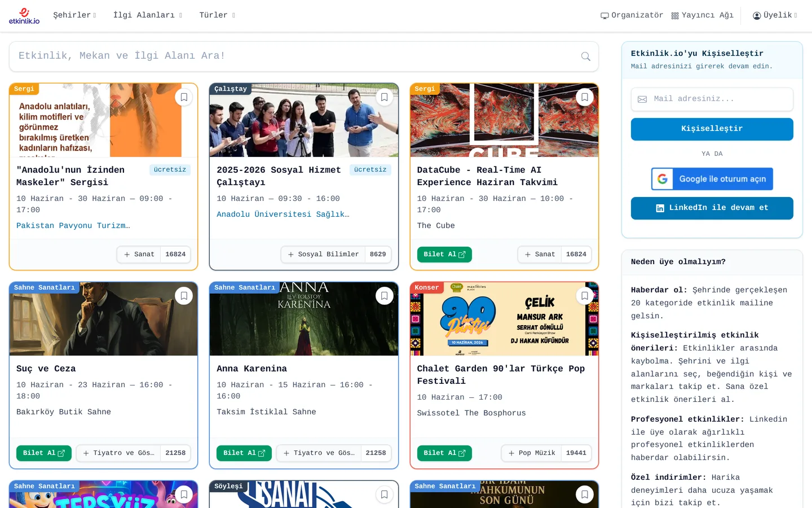Bookmark the İdam Mahkumunun Son Günü card
Viewport: 812px width, 508px height.
pos(585,494)
